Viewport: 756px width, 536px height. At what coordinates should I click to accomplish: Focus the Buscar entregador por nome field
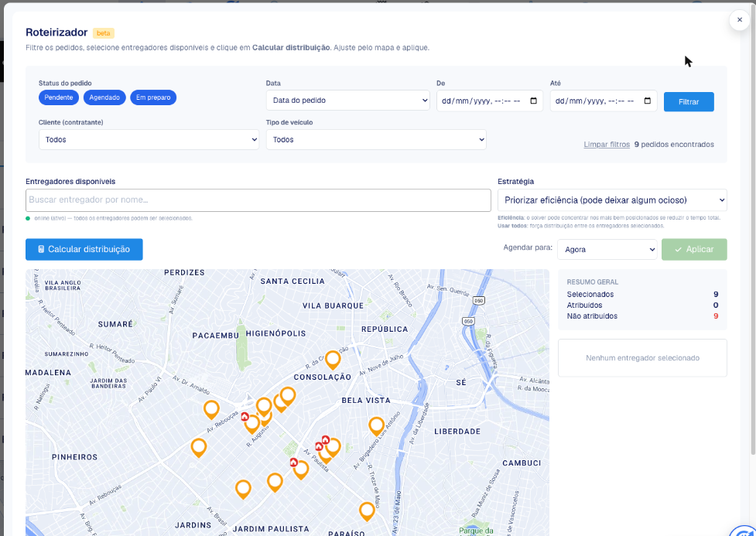[258, 200]
